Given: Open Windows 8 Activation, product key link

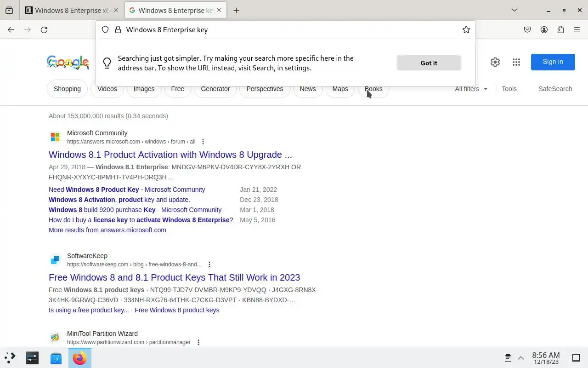Looking at the screenshot, I should pos(119,200).
